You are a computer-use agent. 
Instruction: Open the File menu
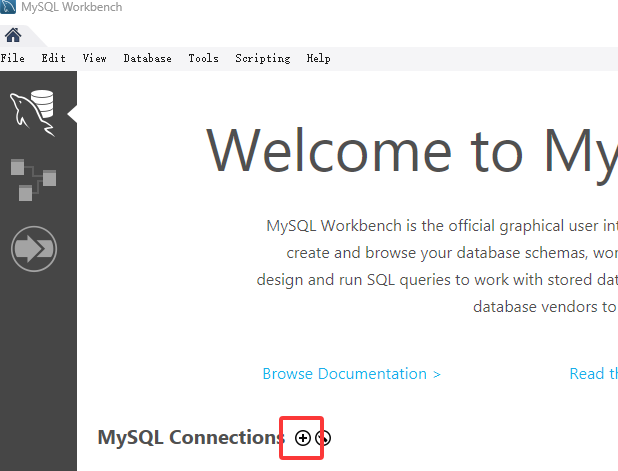point(13,59)
